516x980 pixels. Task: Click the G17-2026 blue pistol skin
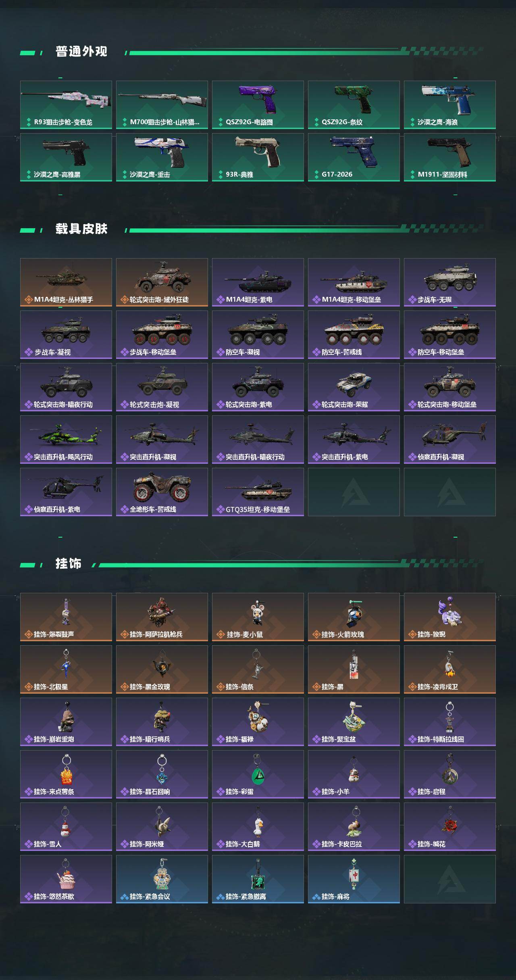[354, 157]
